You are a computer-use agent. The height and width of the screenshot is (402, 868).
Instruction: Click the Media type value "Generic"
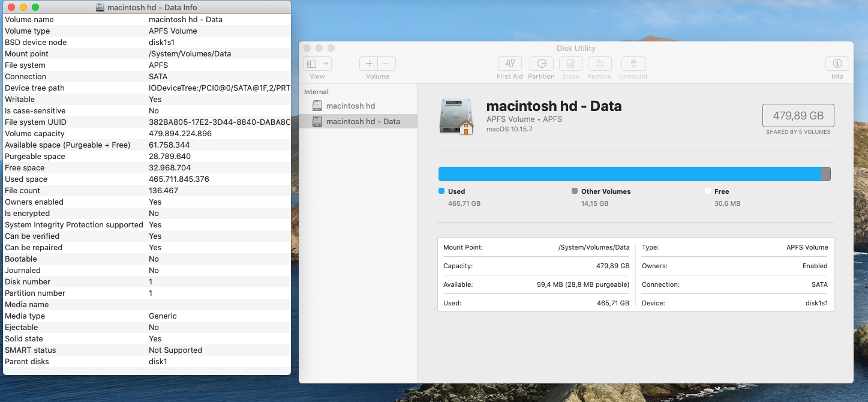click(x=163, y=316)
